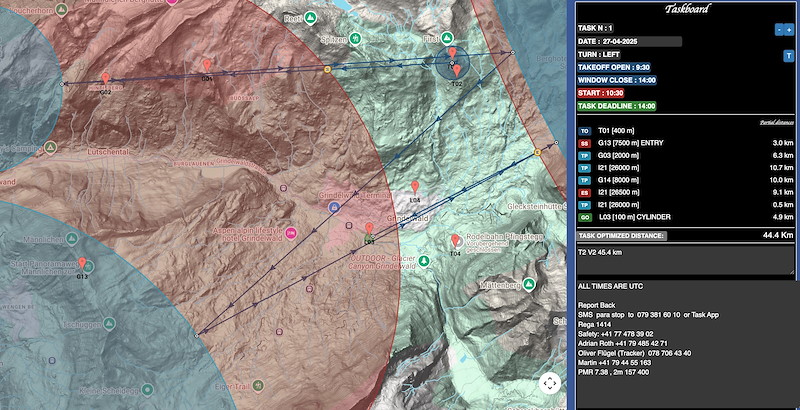Click the Eiger Trail hiking icon
This screenshot has height=410, width=800.
[x=259, y=384]
